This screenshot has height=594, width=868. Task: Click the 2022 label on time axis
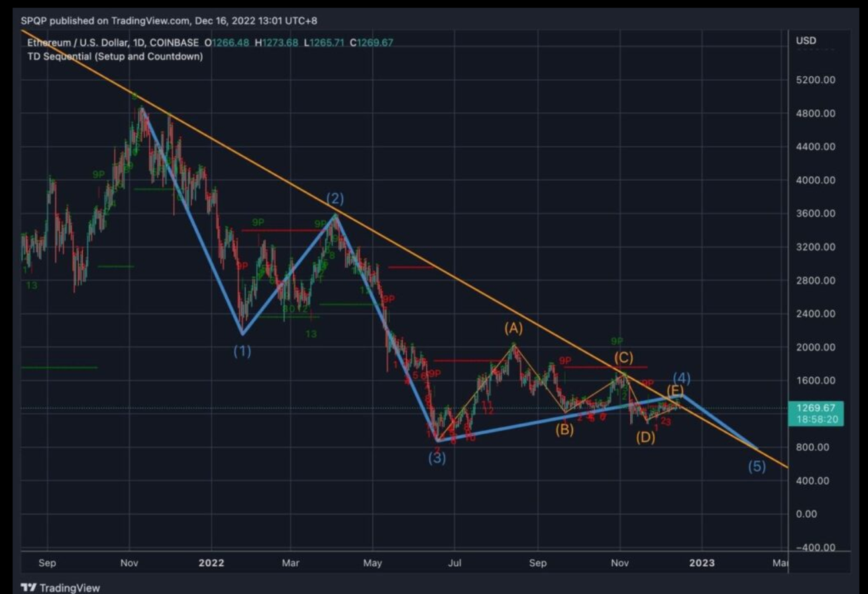tap(211, 563)
